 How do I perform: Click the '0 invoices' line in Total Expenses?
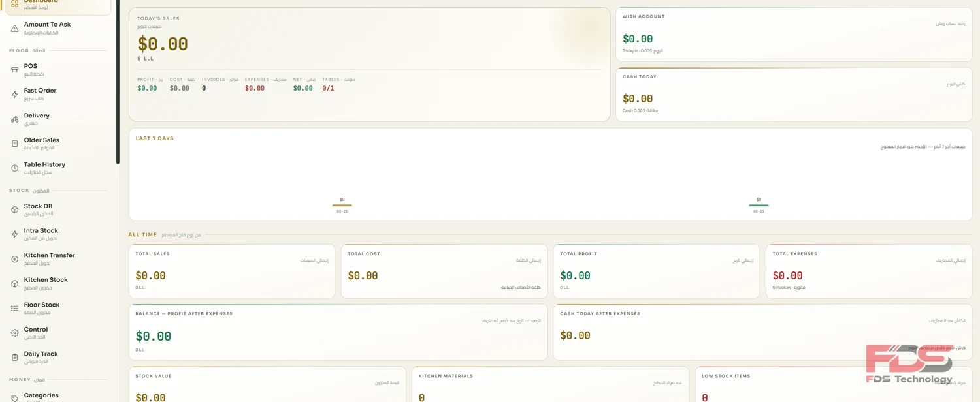click(789, 288)
